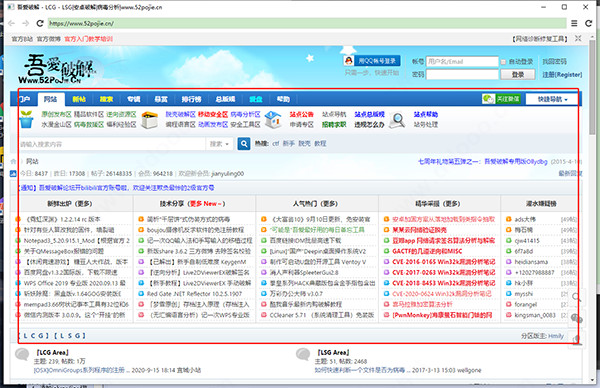Click the 站点帮助 link
Screen dimensions: 600x388
[426, 114]
